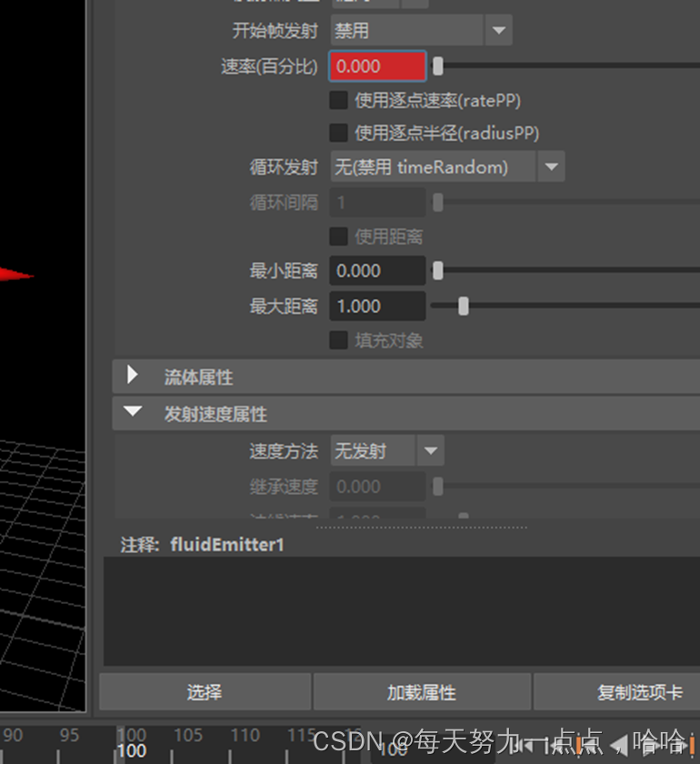700x764 pixels.
Task: Click the 最大距离 value field
Action: coord(377,306)
